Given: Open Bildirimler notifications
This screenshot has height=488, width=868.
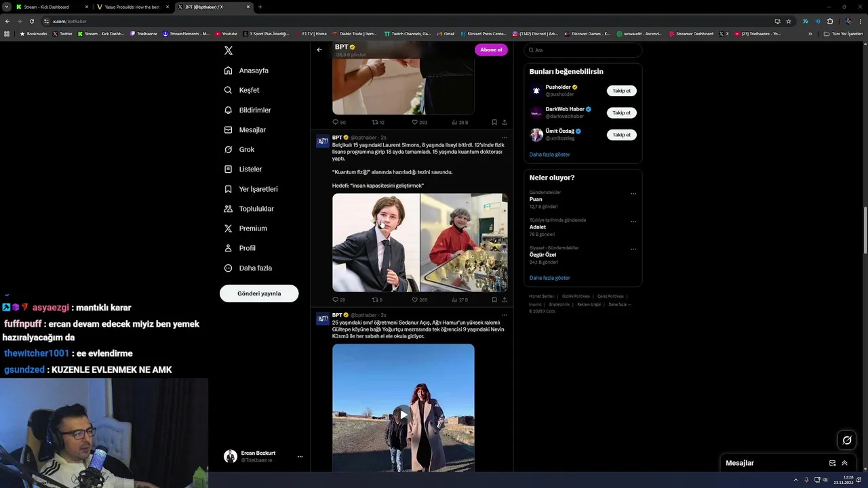Looking at the screenshot, I should pyautogui.click(x=248, y=110).
